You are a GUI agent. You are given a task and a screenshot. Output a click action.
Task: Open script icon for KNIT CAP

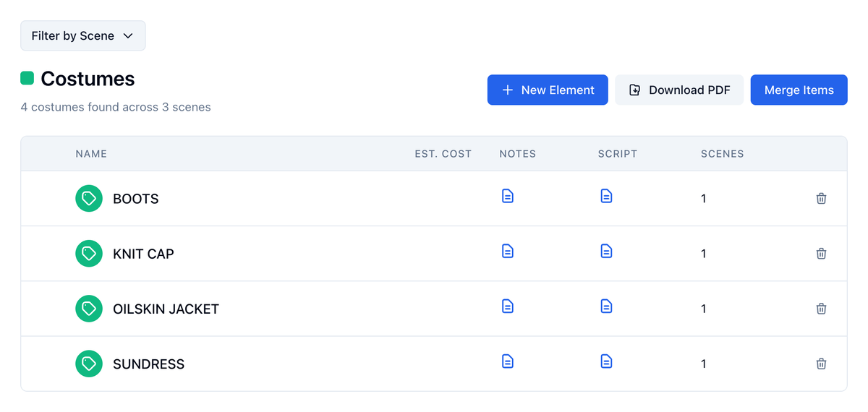pyautogui.click(x=606, y=251)
